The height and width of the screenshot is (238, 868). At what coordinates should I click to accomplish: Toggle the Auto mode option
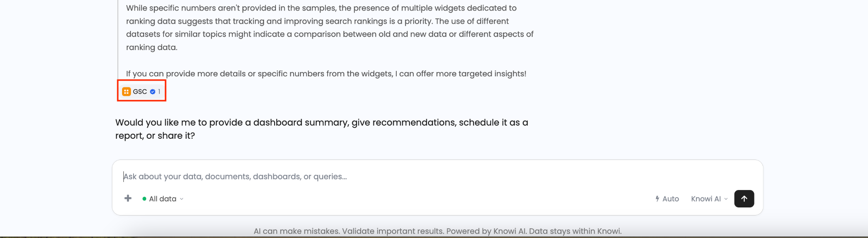tap(667, 199)
